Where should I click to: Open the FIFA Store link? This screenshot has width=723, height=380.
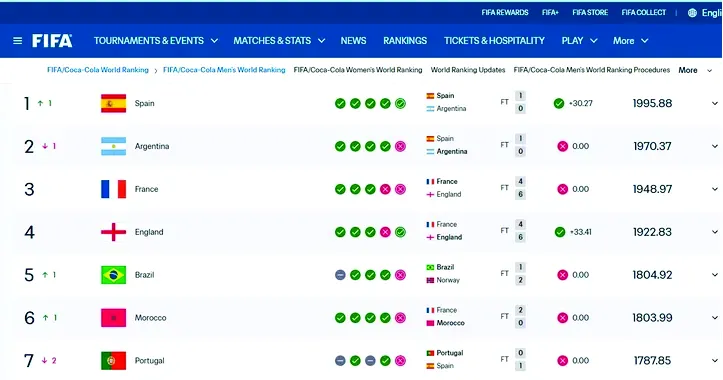590,12
